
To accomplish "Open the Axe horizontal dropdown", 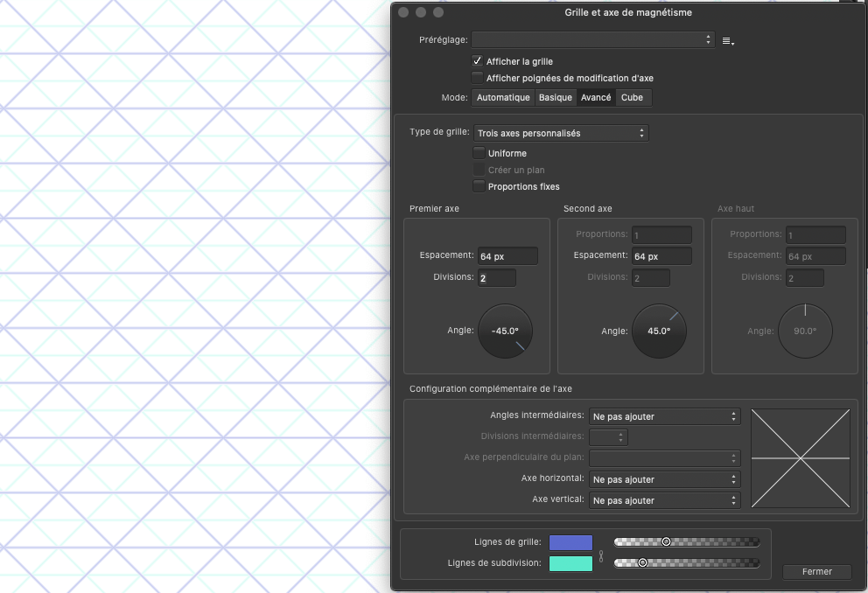I will click(664, 479).
